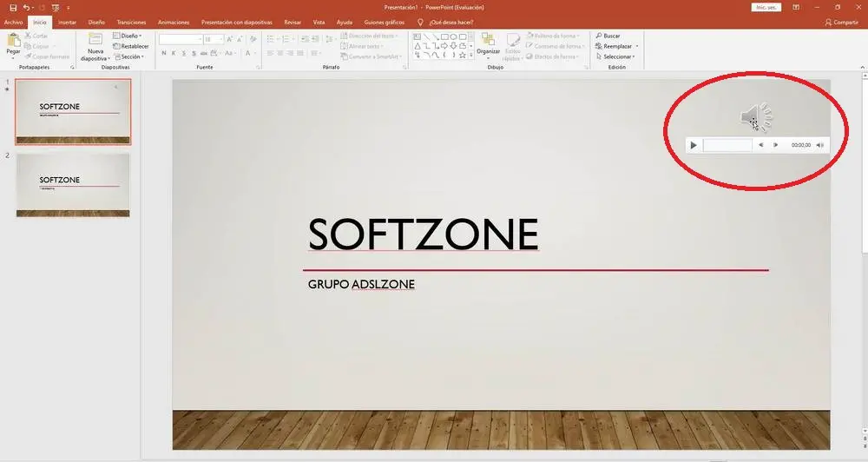Select the oval shape in gallery
This screenshot has height=462, width=868.
coord(453,36)
